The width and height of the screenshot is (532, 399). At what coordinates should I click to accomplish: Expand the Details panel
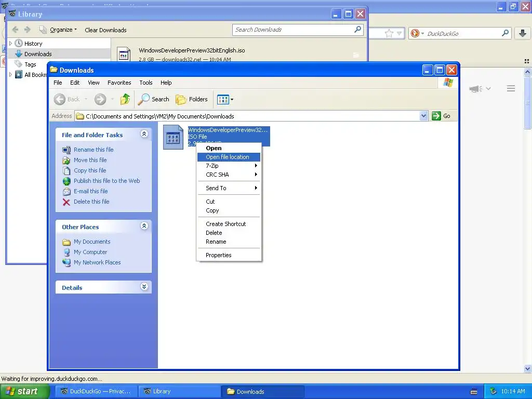click(144, 287)
